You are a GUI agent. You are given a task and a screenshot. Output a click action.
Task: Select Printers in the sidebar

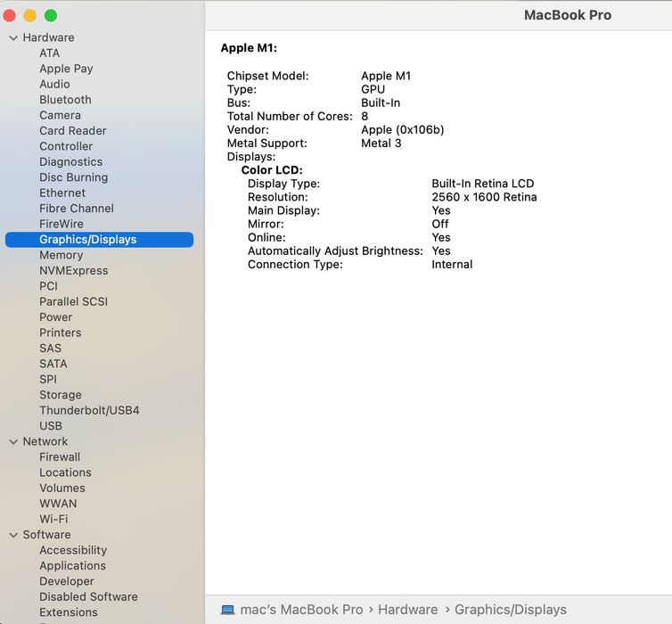[60, 333]
